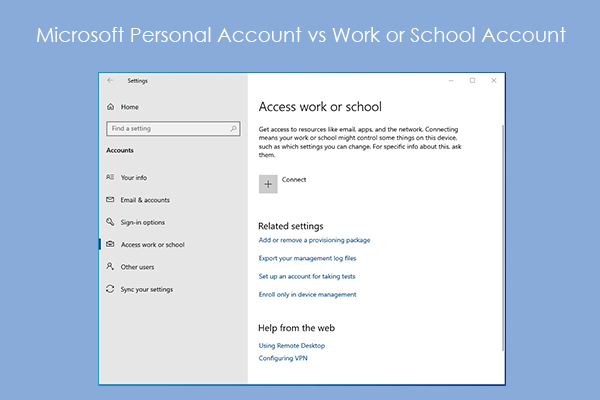
Task: Open Configuring VPN help link
Action: (x=283, y=358)
